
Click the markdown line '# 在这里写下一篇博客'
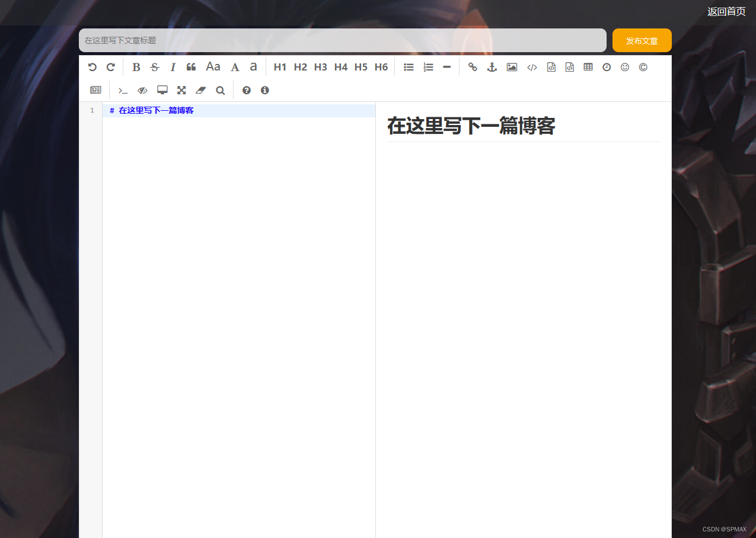click(x=152, y=110)
